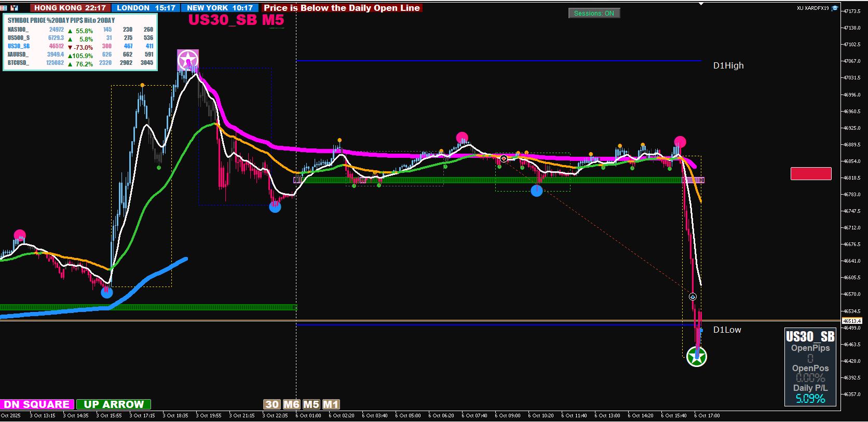Click the D1High label

click(728, 65)
